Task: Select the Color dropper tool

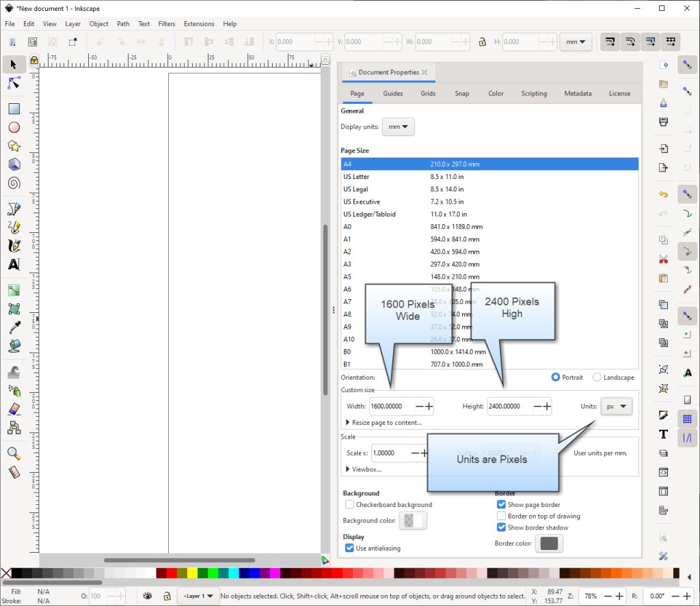Action: tap(14, 328)
